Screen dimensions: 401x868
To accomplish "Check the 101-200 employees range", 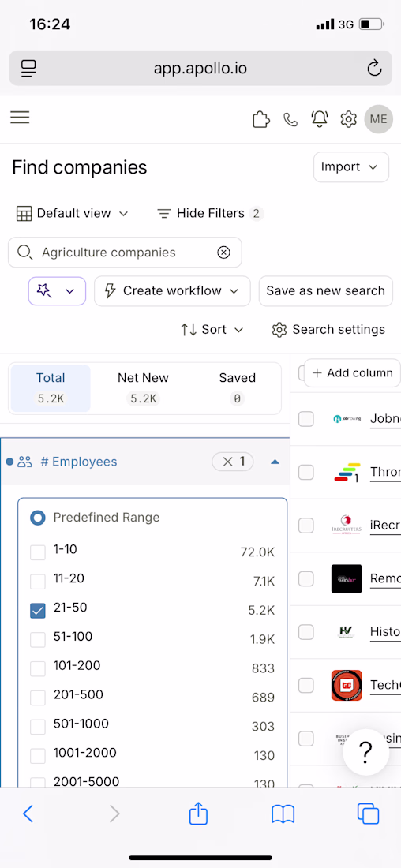I will (38, 668).
